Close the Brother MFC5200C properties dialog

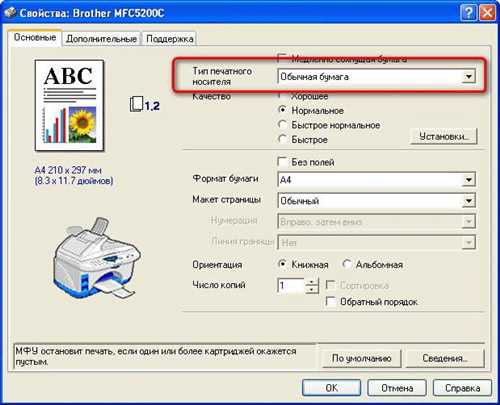coord(487,13)
